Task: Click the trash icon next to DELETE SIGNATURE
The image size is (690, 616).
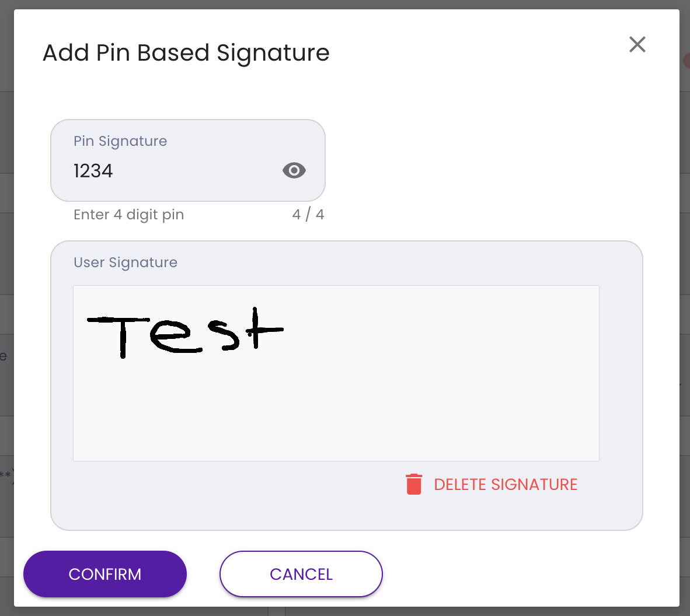Action: [414, 484]
